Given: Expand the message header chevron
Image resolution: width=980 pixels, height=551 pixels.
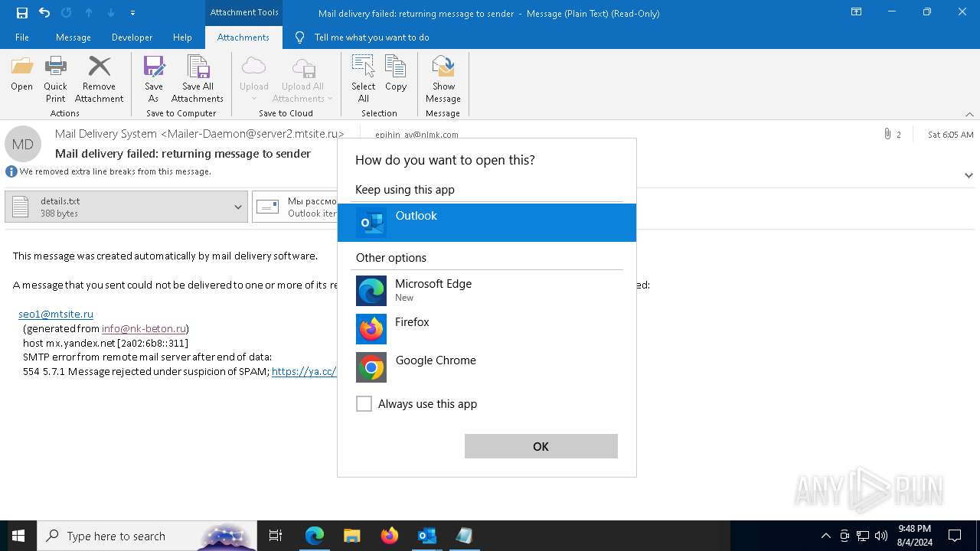Looking at the screenshot, I should point(969,175).
